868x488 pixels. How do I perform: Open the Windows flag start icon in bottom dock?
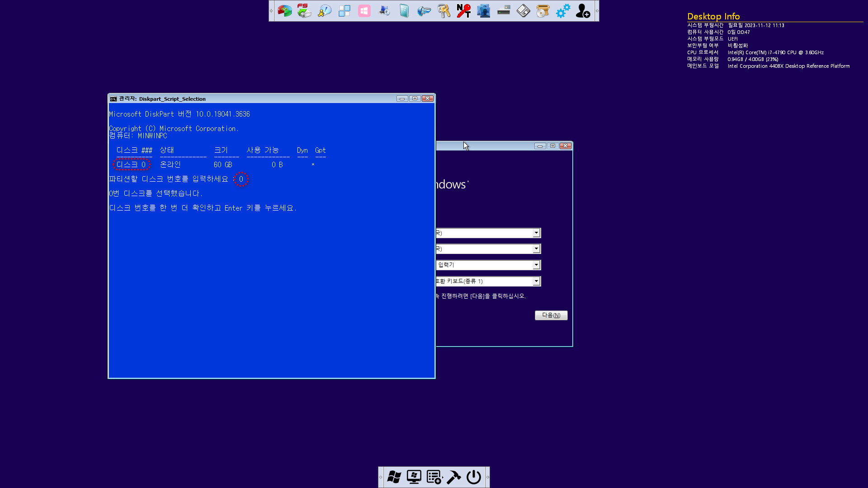click(394, 477)
